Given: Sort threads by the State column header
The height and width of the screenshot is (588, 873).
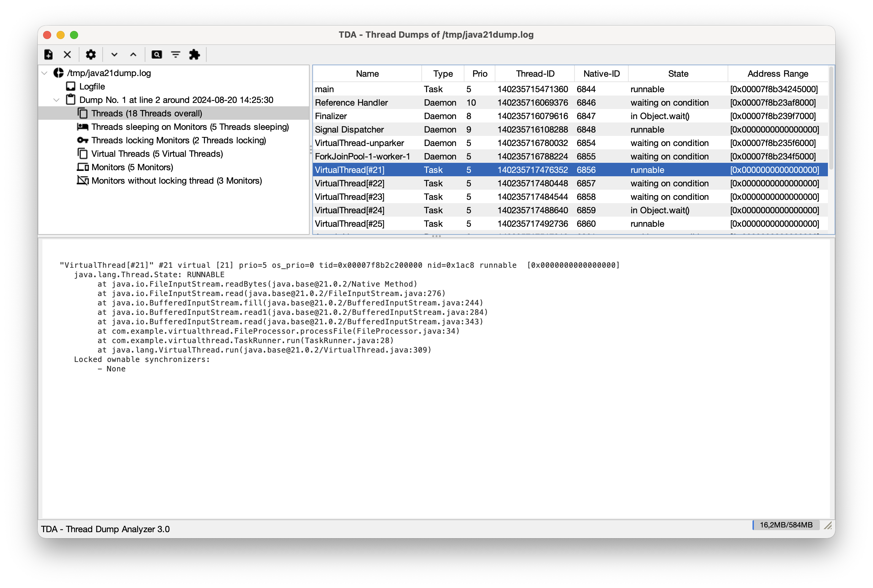Looking at the screenshot, I should [x=678, y=73].
